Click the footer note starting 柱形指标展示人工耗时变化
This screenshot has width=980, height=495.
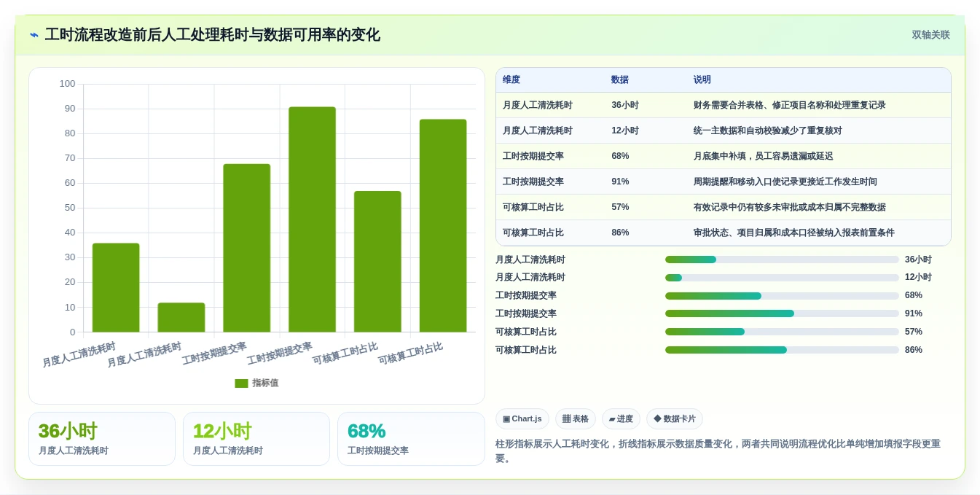[718, 451]
